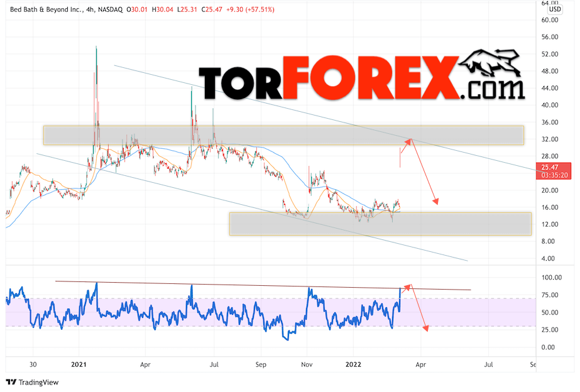Click the 16.00 price axis label
Image resolution: width=580 pixels, height=392 pixels.
[550, 207]
